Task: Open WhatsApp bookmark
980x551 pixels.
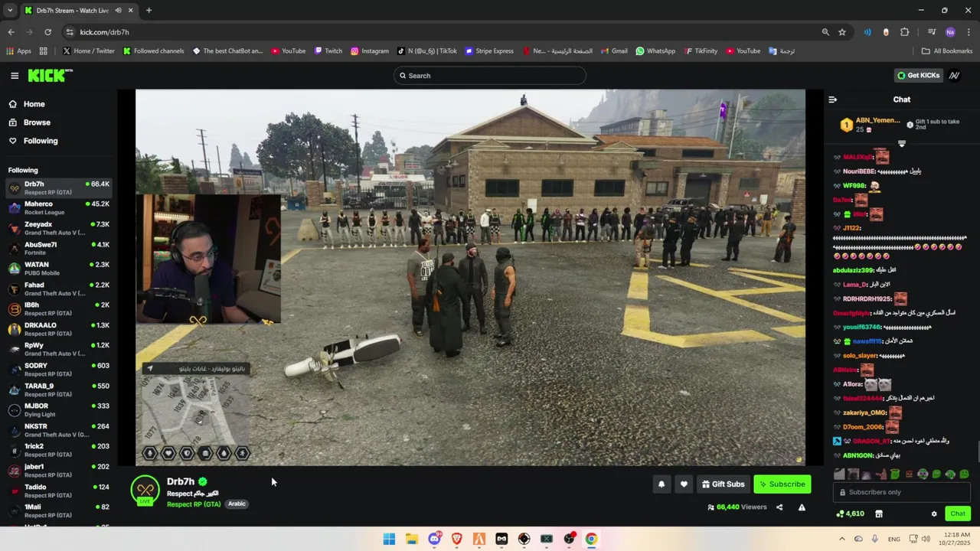Action: (x=655, y=51)
